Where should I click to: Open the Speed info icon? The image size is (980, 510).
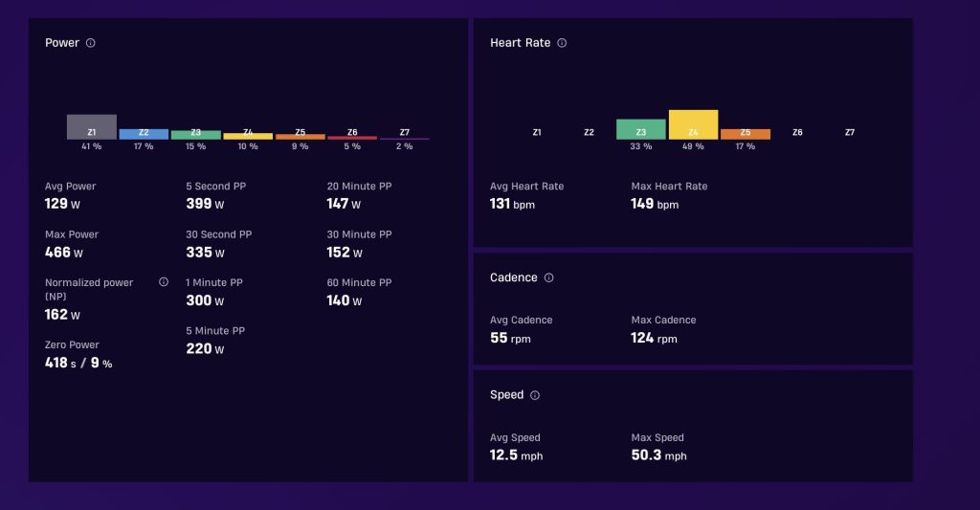[x=535, y=395]
